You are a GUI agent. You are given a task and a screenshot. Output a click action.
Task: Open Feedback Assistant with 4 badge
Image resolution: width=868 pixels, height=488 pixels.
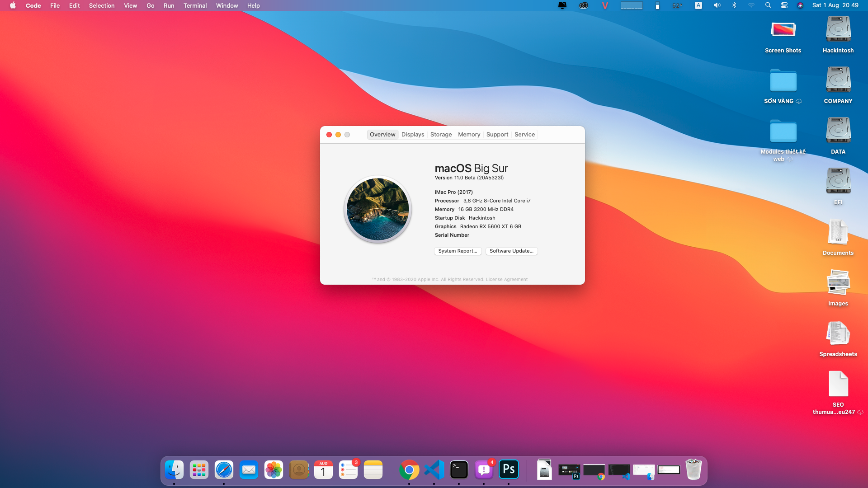484,470
